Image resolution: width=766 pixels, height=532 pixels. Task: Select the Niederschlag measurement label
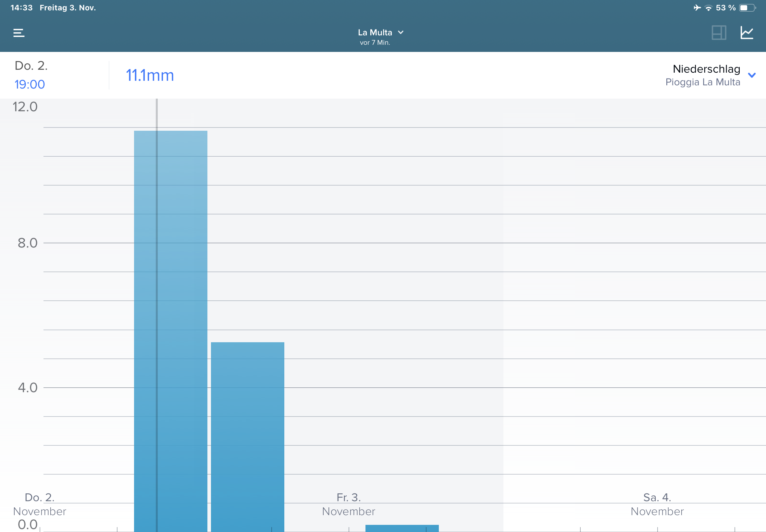tap(706, 69)
